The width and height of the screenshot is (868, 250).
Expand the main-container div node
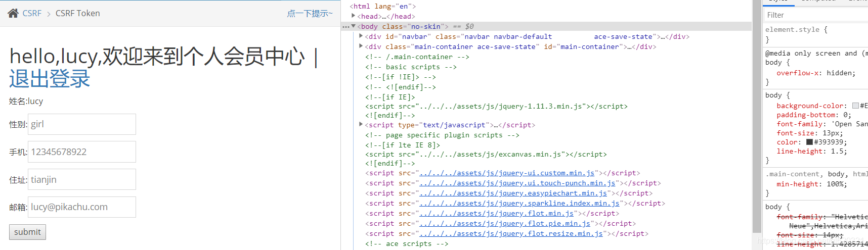tap(361, 46)
